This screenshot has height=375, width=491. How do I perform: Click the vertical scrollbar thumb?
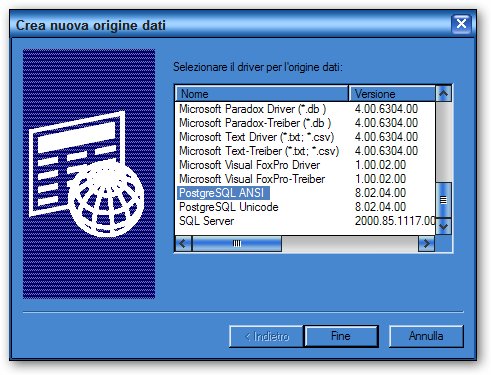(x=443, y=200)
